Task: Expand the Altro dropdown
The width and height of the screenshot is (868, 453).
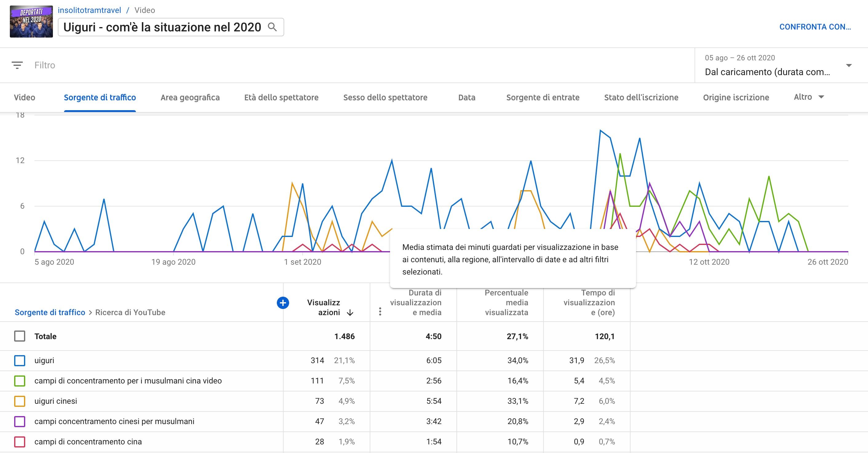Action: [809, 97]
